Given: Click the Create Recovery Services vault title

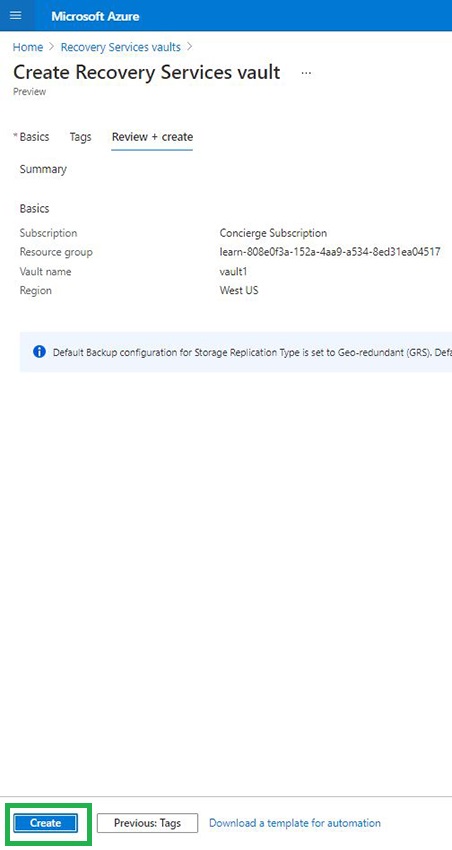Looking at the screenshot, I should [x=147, y=73].
